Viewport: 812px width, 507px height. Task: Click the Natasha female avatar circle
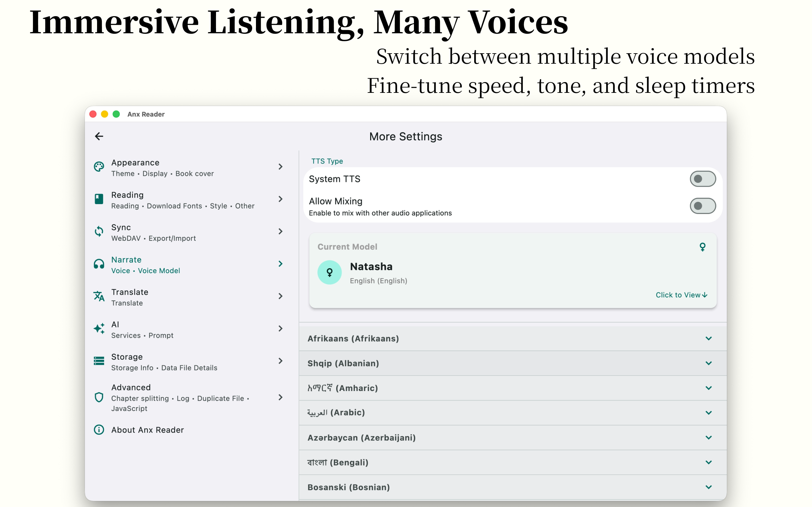(330, 272)
